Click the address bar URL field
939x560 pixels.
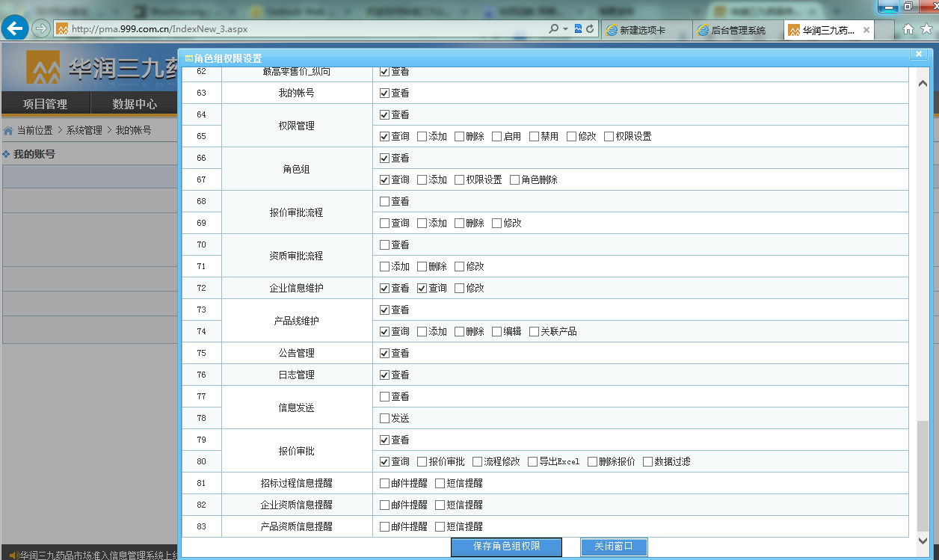tap(299, 29)
